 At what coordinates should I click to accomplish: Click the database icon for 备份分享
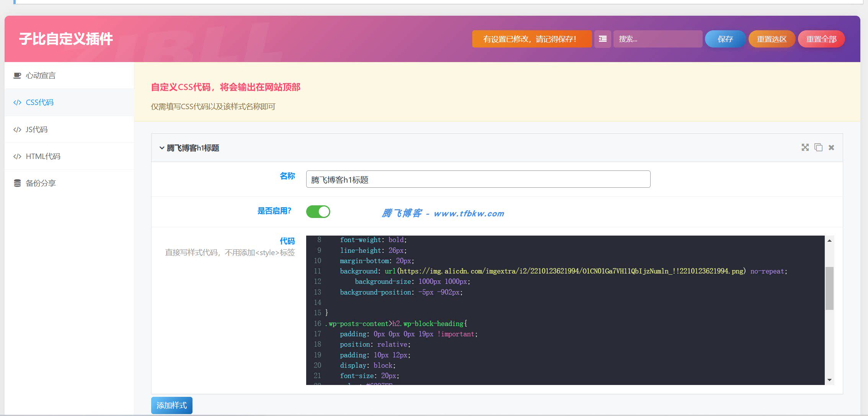point(17,183)
